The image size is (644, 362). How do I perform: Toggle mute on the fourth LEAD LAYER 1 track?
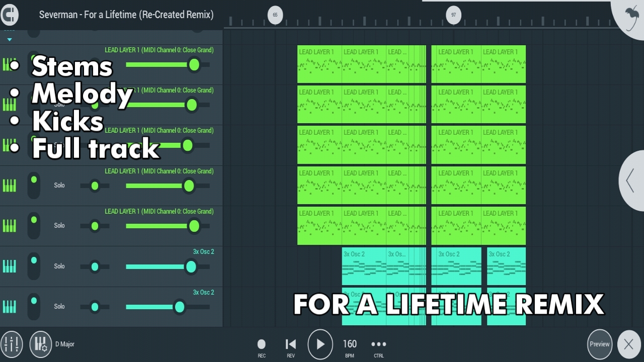[34, 185]
